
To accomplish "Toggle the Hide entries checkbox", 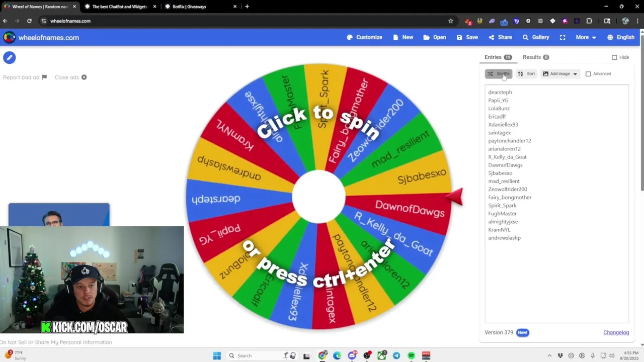I will tap(614, 57).
